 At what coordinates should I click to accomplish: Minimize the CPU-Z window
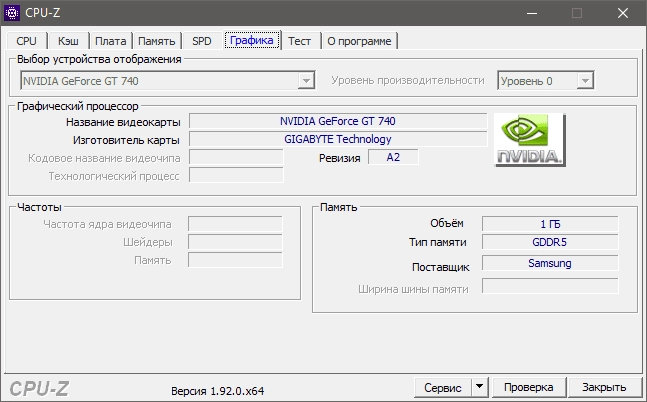pos(532,13)
